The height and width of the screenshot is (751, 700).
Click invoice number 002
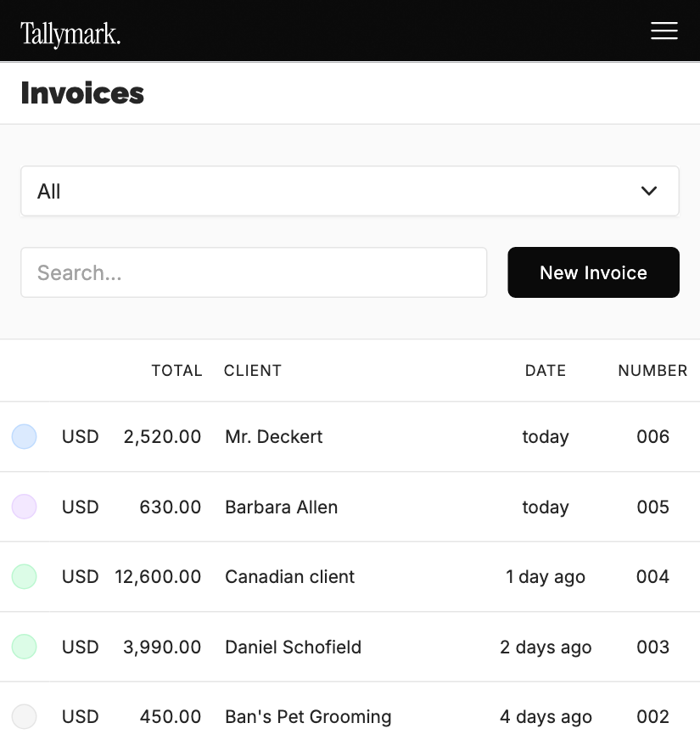pos(652,717)
